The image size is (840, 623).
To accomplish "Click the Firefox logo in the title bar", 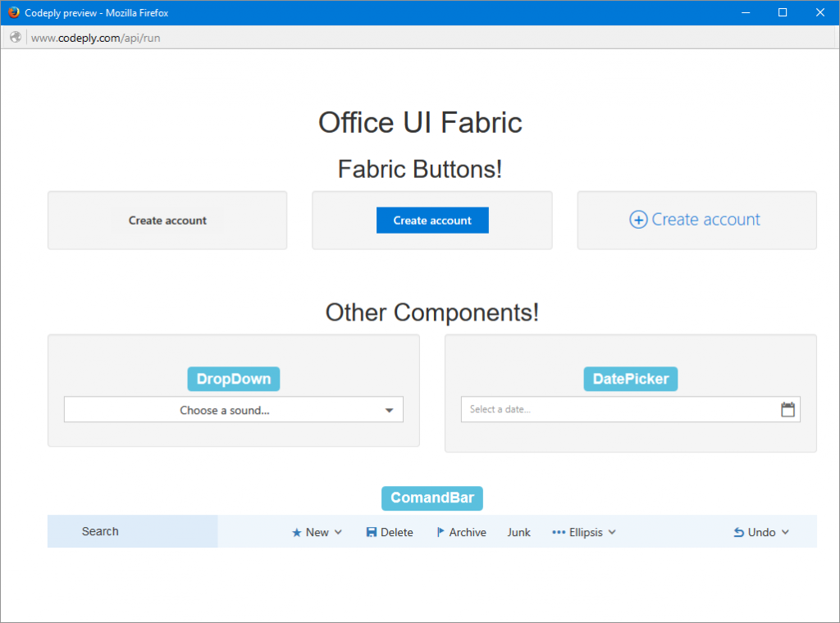I will [13, 12].
